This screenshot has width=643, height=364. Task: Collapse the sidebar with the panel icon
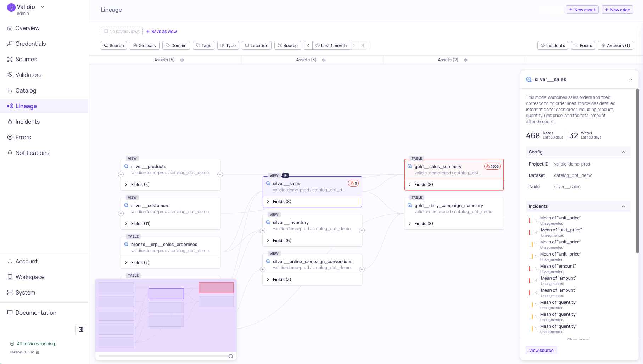pyautogui.click(x=81, y=330)
